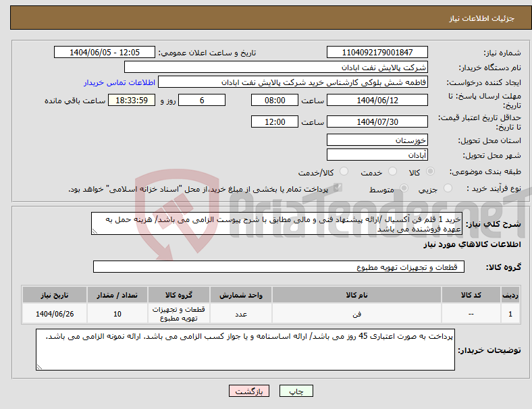Click the unit cell عدد
The width and height of the screenshot is (532, 409).
coord(241,314)
